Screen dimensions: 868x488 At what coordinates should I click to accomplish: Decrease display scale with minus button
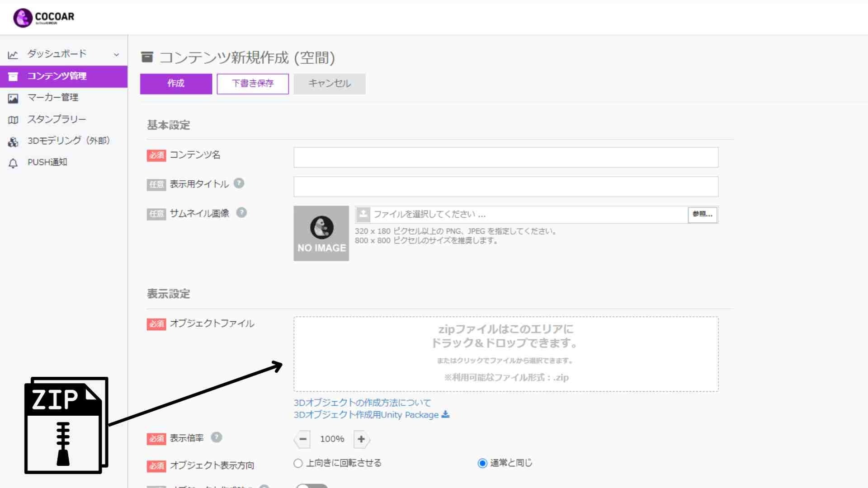[x=303, y=439]
